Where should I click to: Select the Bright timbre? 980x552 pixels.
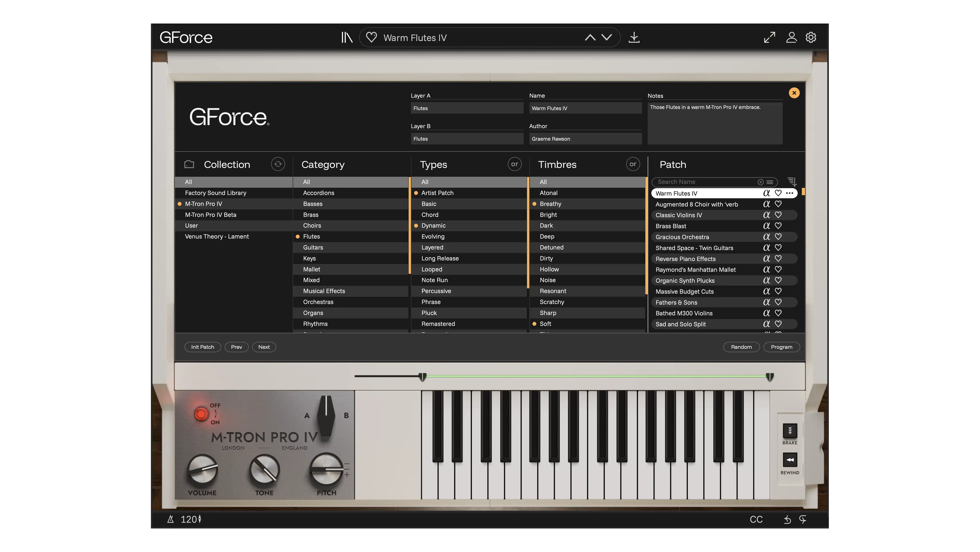click(x=587, y=215)
